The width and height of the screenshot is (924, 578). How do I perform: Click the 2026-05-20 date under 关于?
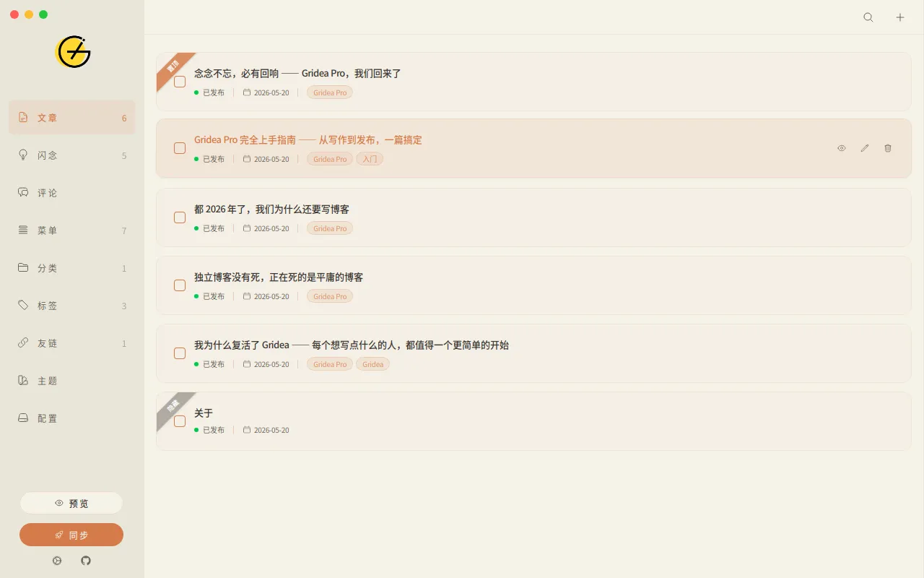[266, 430]
